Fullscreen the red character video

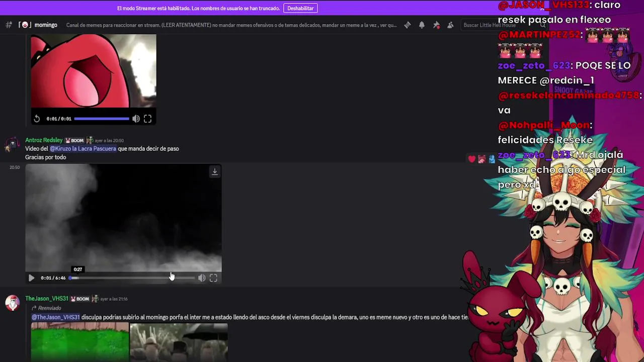pos(147,119)
